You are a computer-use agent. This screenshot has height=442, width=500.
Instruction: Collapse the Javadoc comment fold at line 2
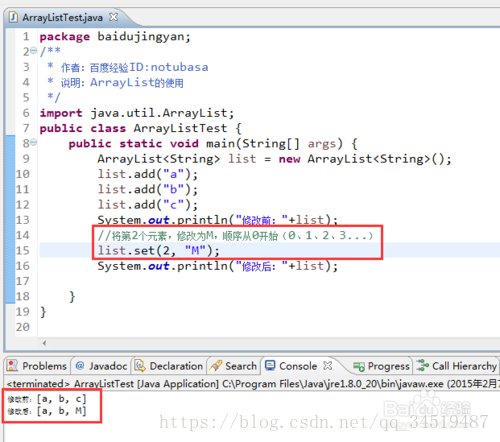click(33, 51)
